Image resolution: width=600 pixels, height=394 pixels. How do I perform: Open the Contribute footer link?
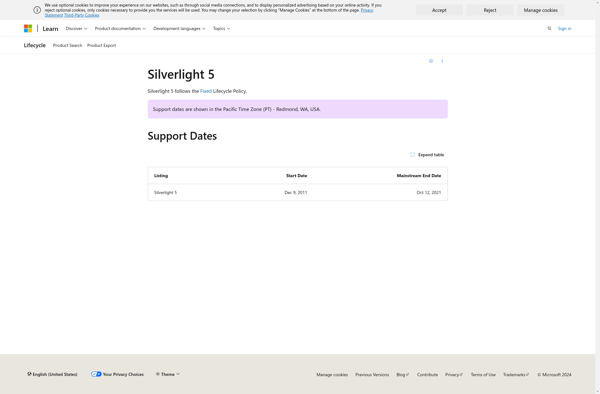427,374
